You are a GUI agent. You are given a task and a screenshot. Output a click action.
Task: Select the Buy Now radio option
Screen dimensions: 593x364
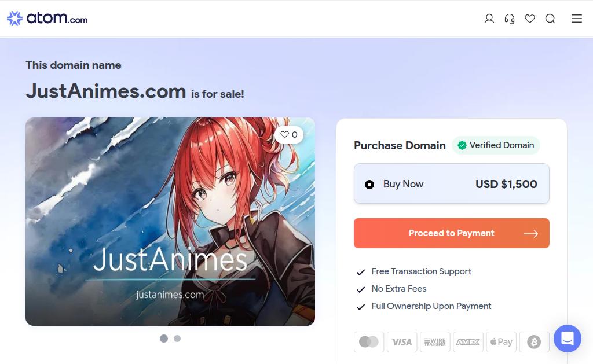(369, 185)
